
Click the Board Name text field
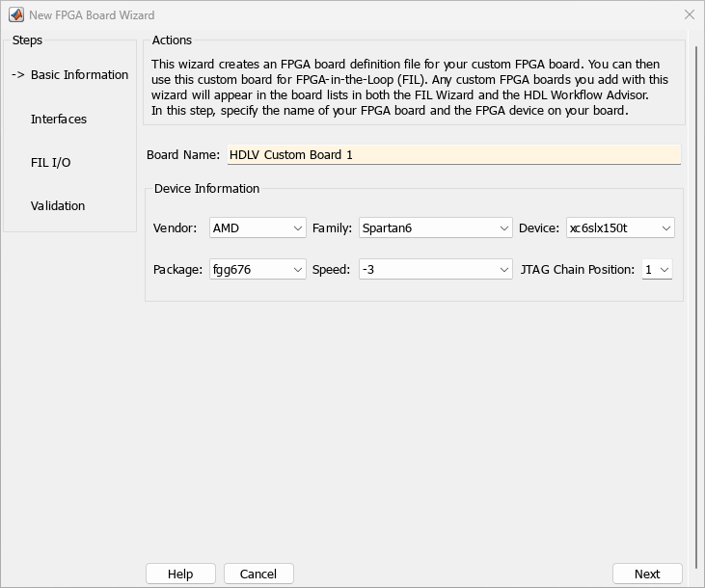point(453,154)
